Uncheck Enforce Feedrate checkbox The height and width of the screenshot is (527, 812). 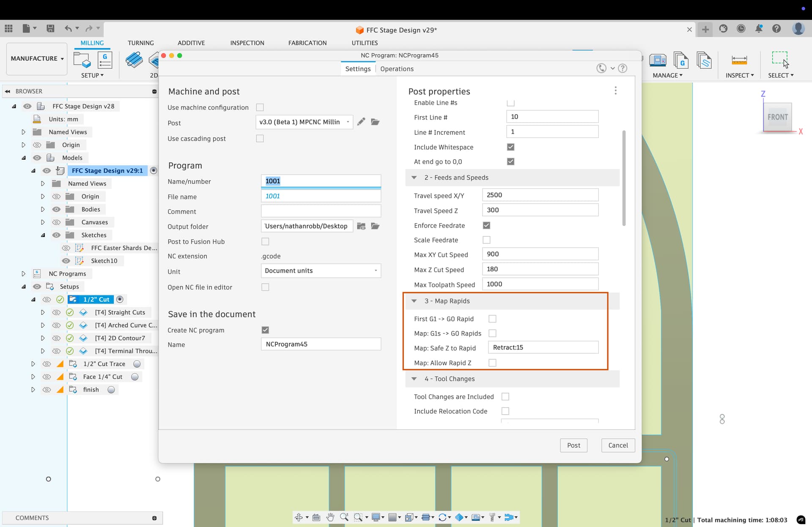[x=486, y=226]
